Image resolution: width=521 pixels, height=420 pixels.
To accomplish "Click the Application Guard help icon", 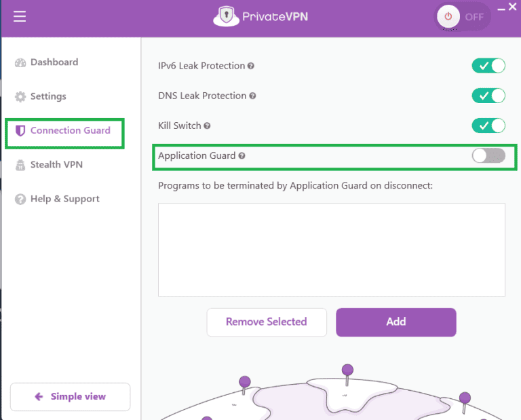I will 242,156.
